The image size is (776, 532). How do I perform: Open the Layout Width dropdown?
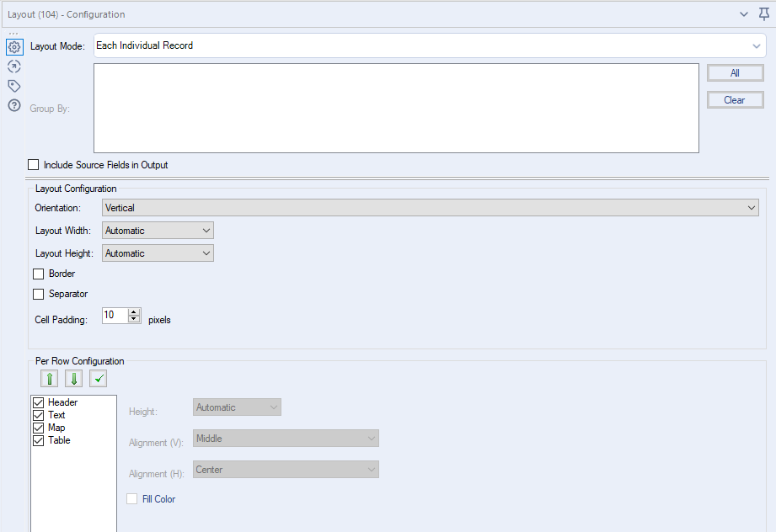pos(158,231)
